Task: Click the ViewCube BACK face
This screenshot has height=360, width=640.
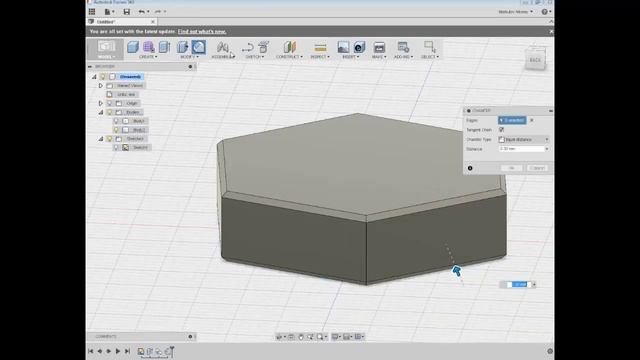Action: pyautogui.click(x=535, y=60)
